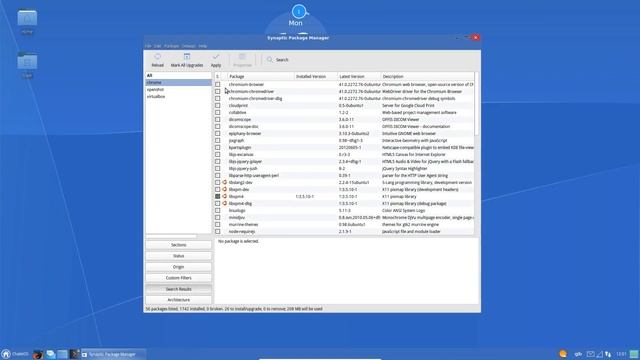
Task: Select the All entry in sidebar
Action: coord(178,76)
